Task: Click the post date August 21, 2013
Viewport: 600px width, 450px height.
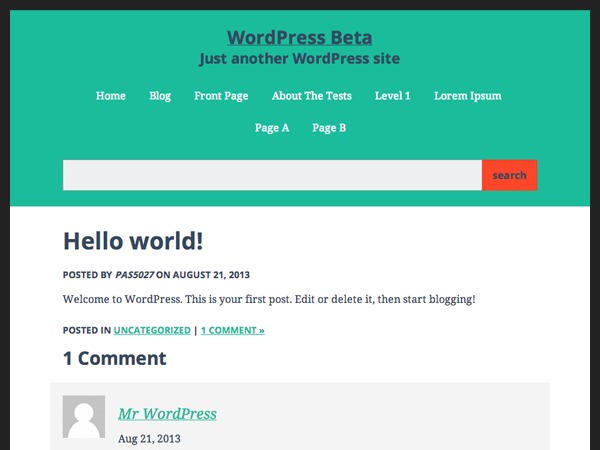Action: pyautogui.click(x=211, y=275)
